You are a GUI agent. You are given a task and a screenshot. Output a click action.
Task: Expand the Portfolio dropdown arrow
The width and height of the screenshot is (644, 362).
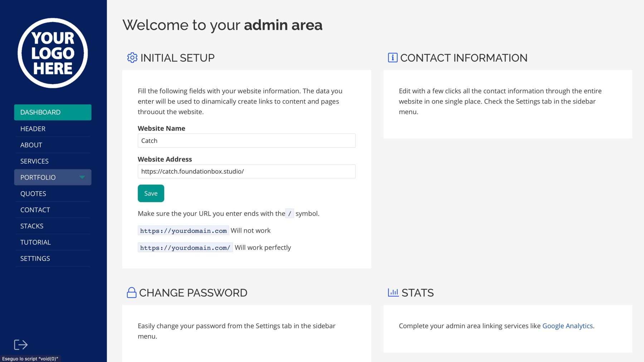point(82,177)
